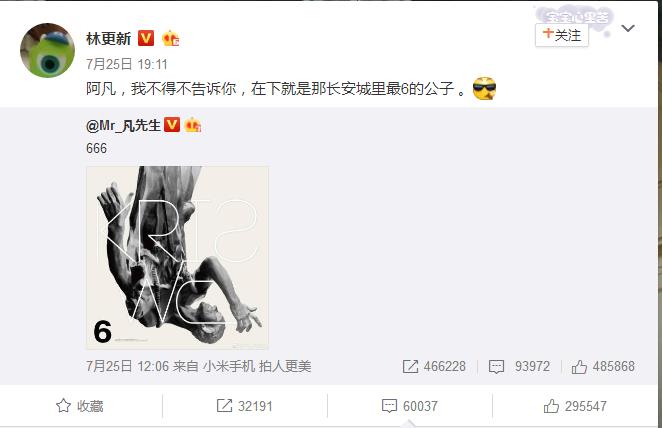The height and width of the screenshot is (428, 662).
Task: Open 林更新's Mike Wazowski avatar
Action: pos(47,50)
